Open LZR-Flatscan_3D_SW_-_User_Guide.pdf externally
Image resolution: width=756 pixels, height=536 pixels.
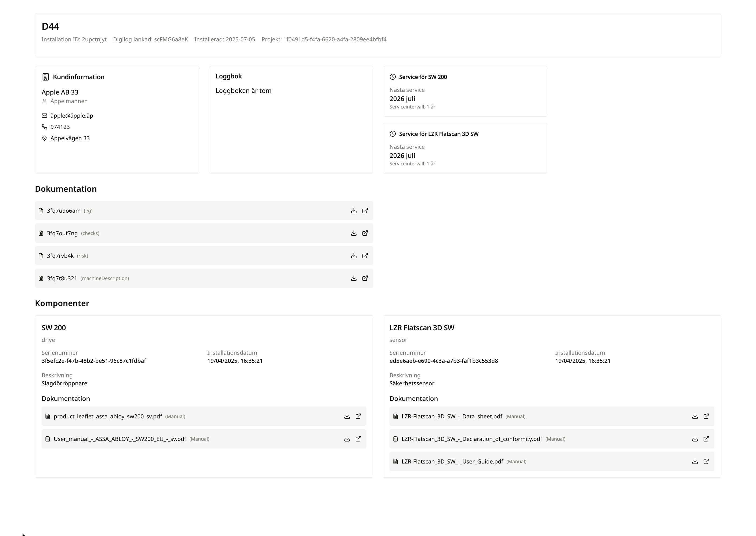click(x=706, y=461)
